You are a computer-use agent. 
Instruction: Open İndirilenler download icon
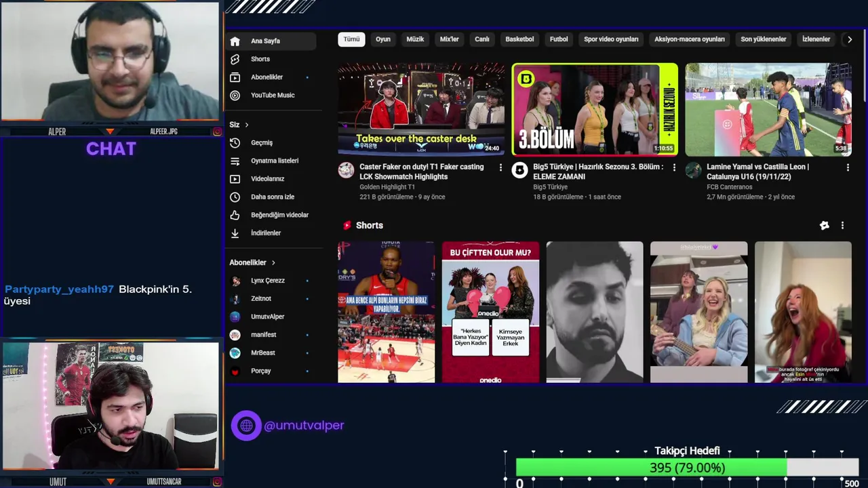[x=235, y=233]
